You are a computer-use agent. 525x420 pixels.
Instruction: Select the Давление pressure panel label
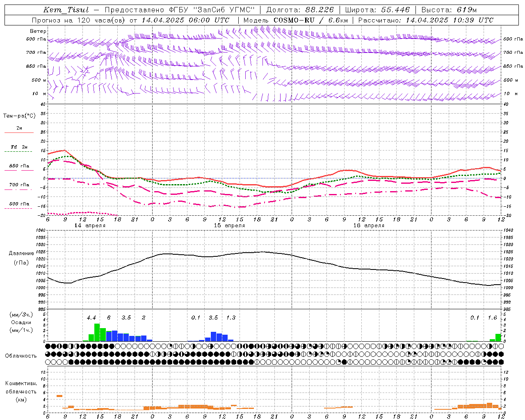pos(21,253)
